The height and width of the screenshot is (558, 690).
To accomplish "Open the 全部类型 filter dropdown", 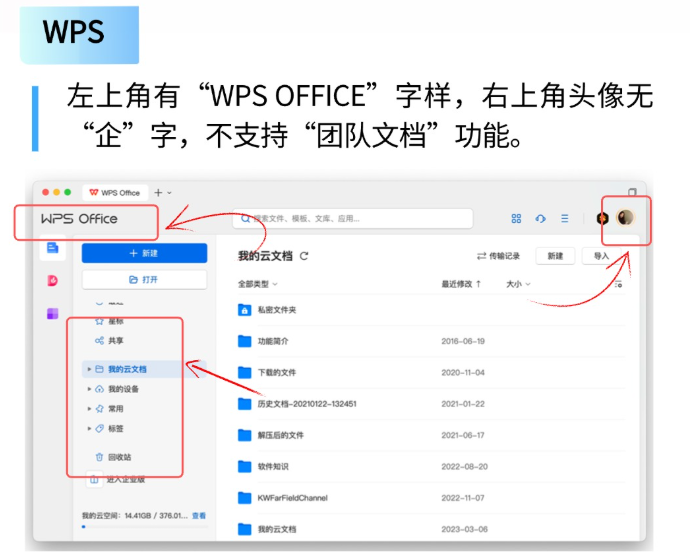I will (258, 284).
